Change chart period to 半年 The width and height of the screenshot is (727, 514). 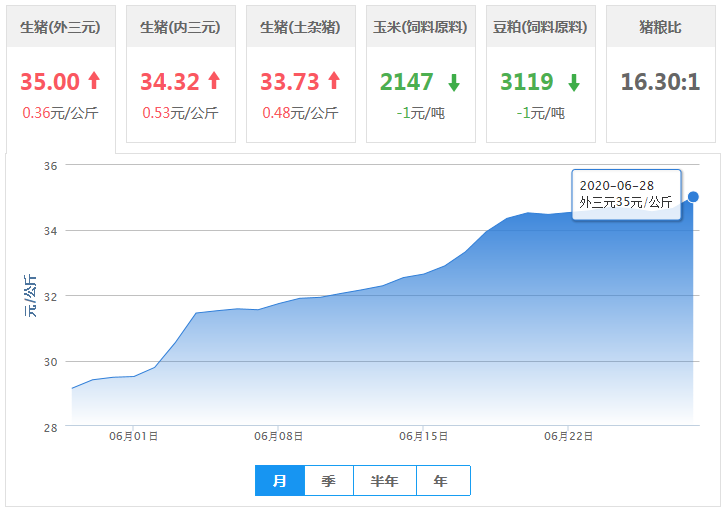(x=385, y=481)
